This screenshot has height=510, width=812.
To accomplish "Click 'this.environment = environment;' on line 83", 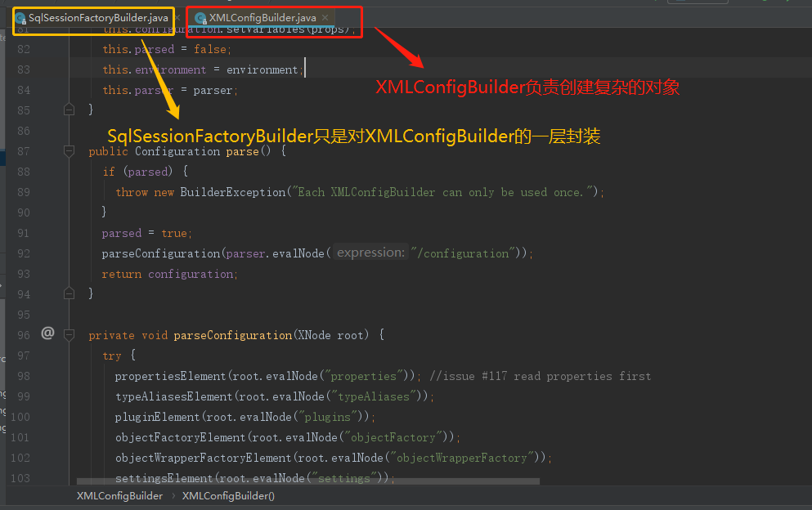I will (x=203, y=70).
